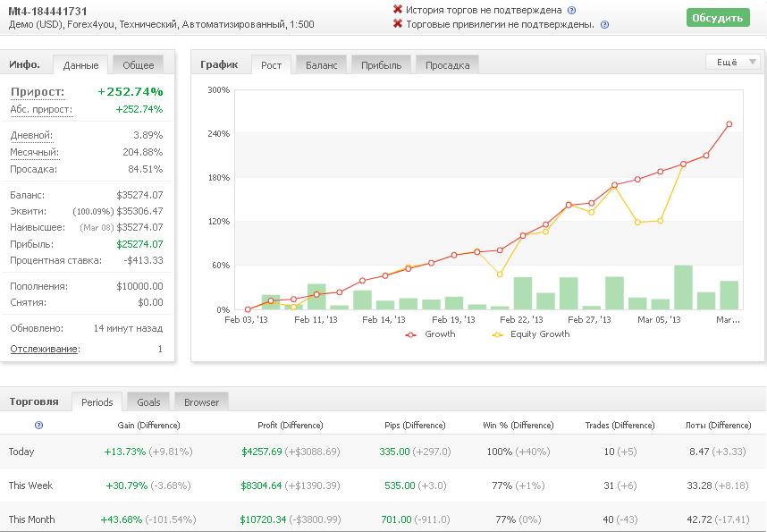
Task: Click the Лоты (Difference) column header
Action: click(718, 426)
